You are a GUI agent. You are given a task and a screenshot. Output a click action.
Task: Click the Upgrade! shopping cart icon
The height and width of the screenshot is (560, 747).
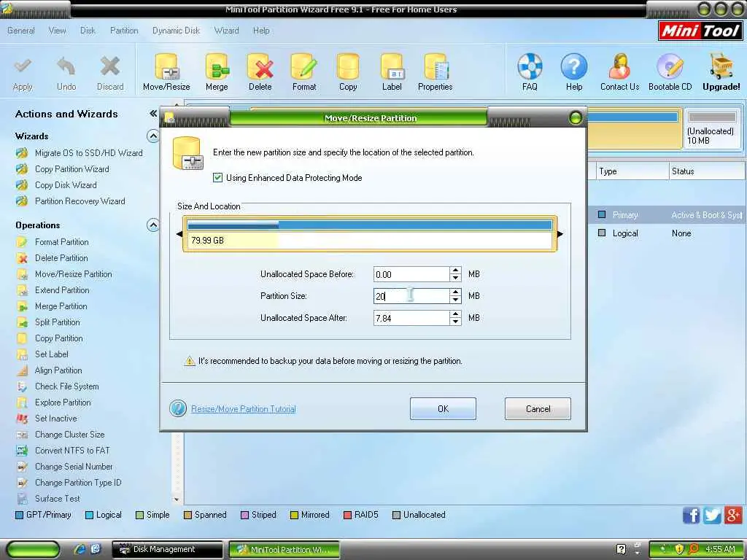coord(721,66)
